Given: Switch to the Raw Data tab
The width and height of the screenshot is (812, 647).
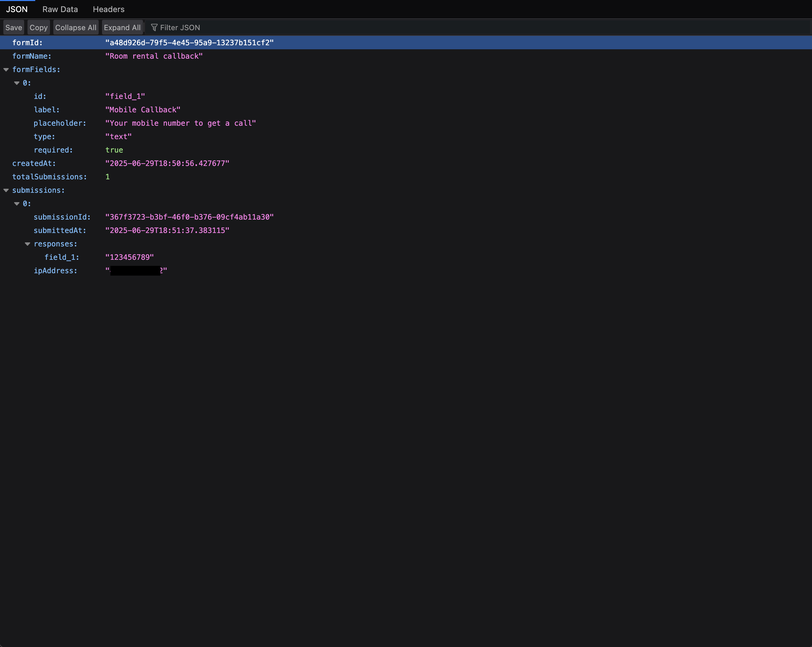Looking at the screenshot, I should [60, 9].
